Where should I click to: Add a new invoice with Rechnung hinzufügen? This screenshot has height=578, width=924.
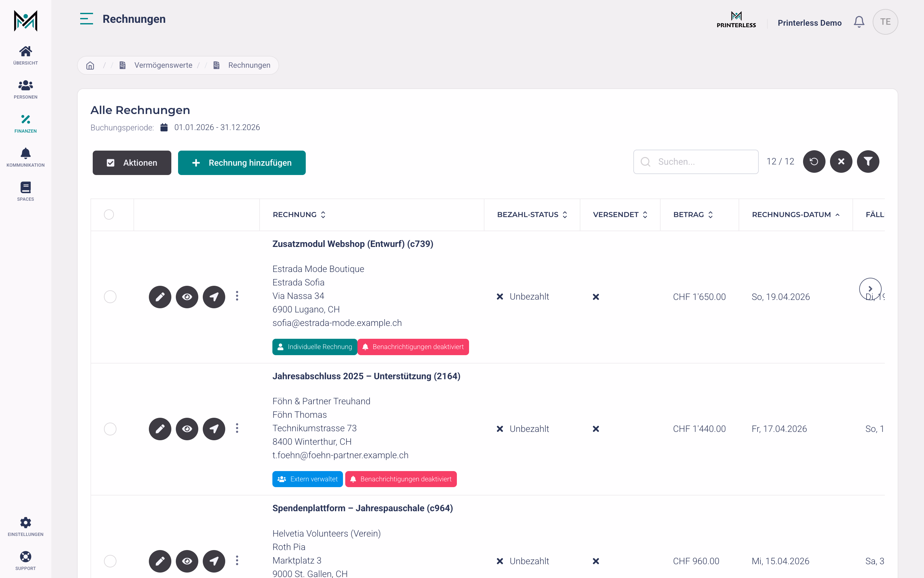[x=242, y=163]
